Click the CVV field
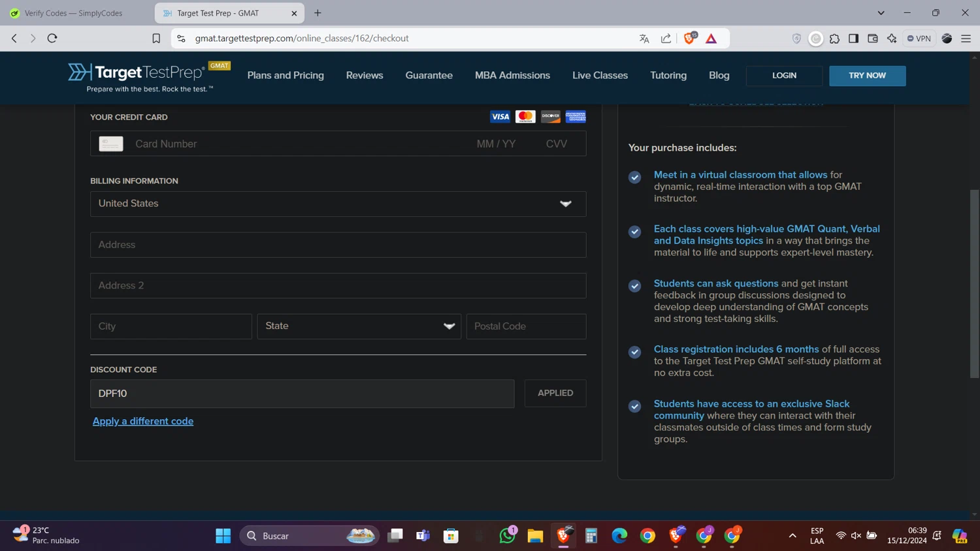 pos(557,144)
